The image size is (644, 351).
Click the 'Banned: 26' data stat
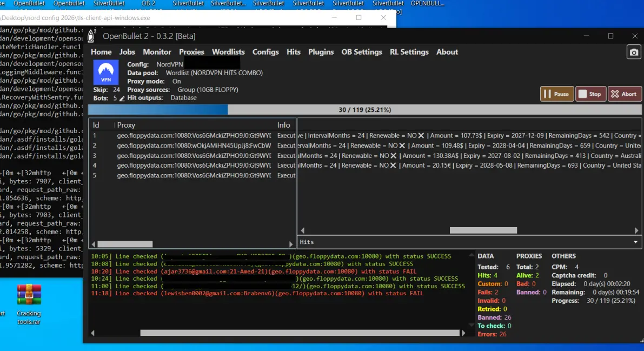(495, 317)
